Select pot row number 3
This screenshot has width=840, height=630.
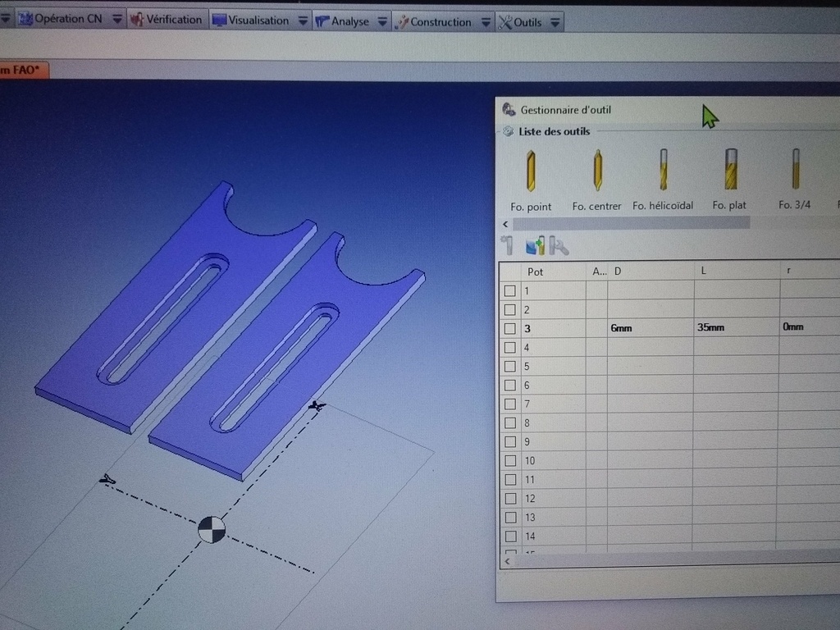click(x=527, y=328)
